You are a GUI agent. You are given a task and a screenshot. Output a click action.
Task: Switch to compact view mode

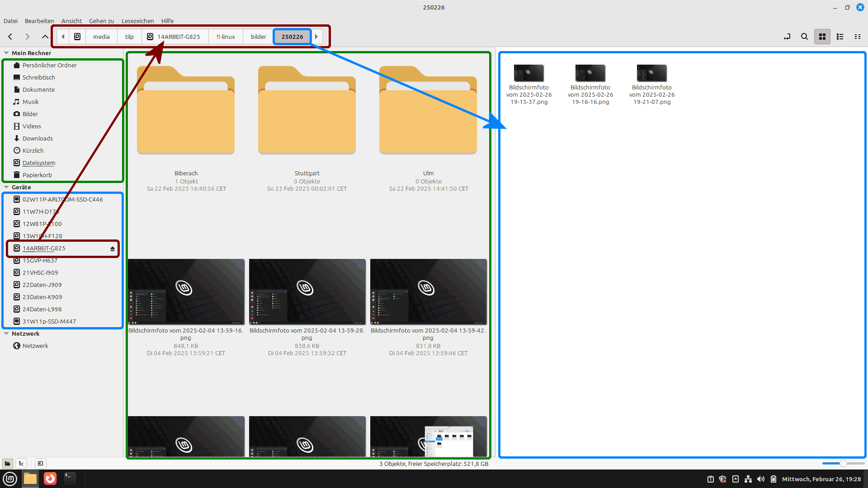[857, 37]
